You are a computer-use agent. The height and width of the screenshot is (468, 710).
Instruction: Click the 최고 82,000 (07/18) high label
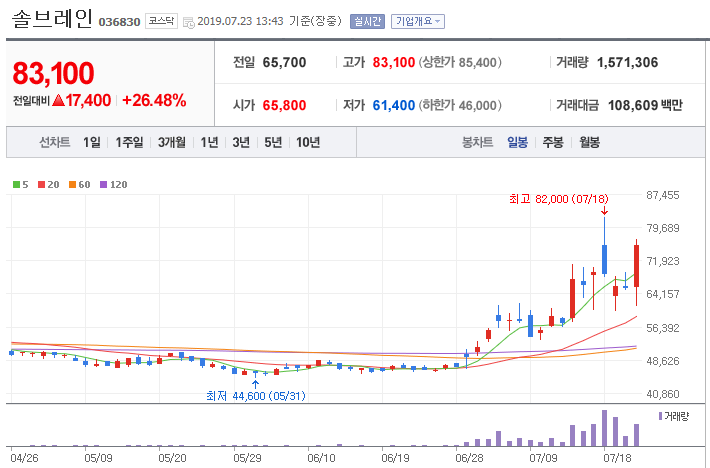[x=558, y=199]
